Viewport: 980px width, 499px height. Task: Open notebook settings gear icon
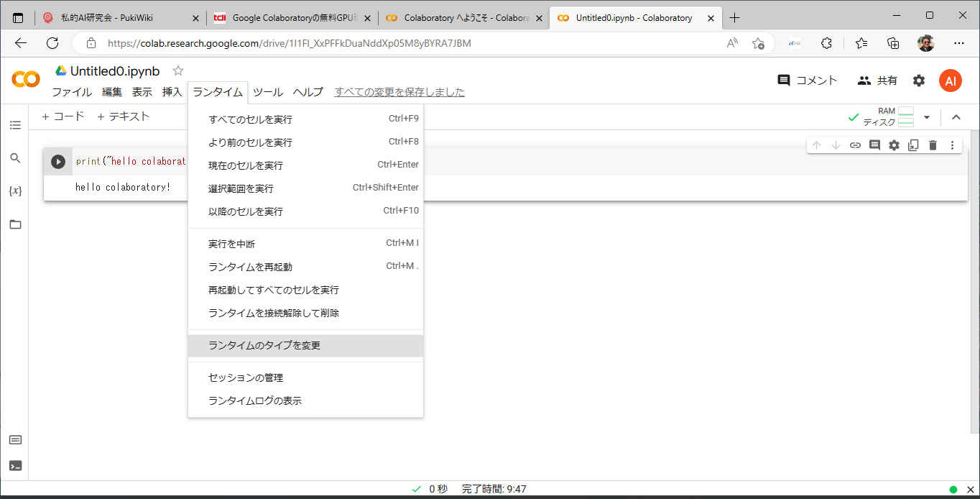point(919,81)
